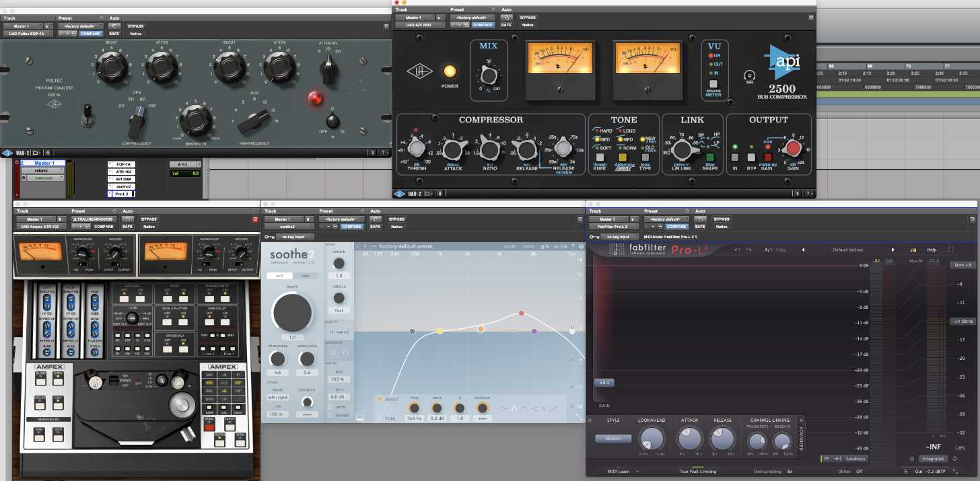This screenshot has height=481, width=980.
Task: Click the Integrated button in Pro-L 2
Action: [934, 458]
